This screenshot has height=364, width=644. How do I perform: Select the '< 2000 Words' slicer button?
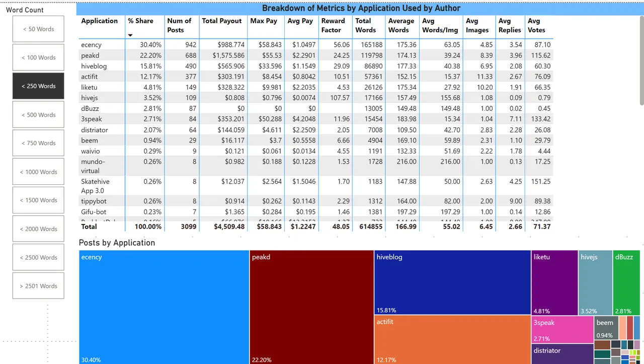coord(38,229)
